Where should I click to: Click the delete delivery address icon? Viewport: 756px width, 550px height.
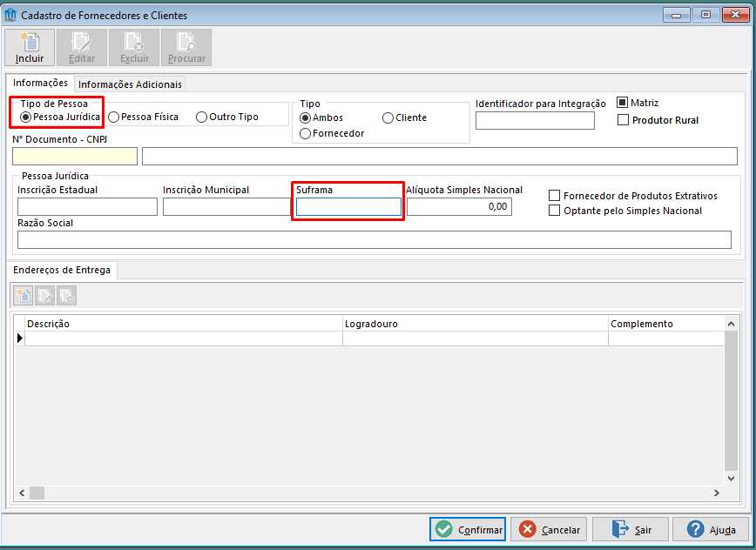tap(66, 296)
